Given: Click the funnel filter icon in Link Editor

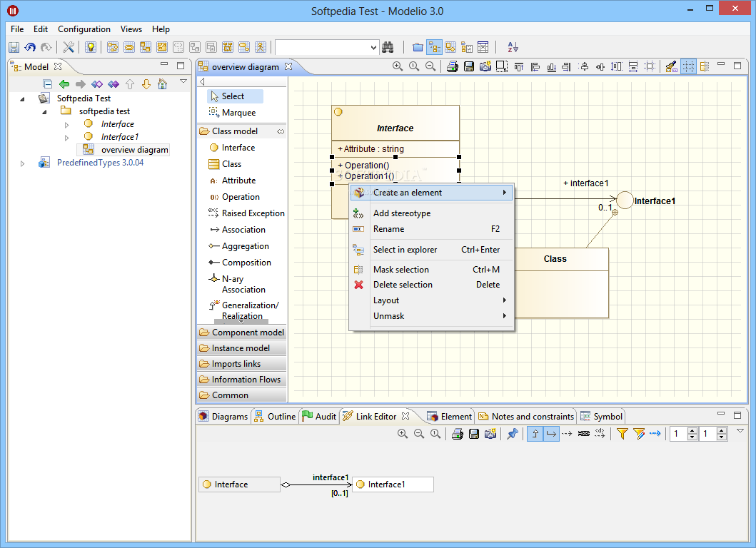Looking at the screenshot, I should click(622, 434).
